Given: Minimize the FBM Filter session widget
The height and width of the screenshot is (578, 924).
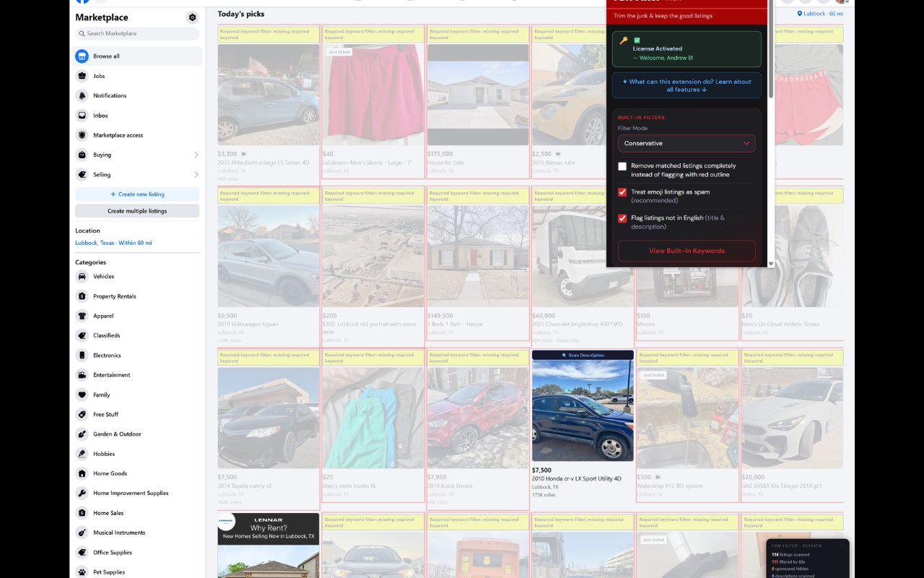Looking at the screenshot, I should 841,545.
